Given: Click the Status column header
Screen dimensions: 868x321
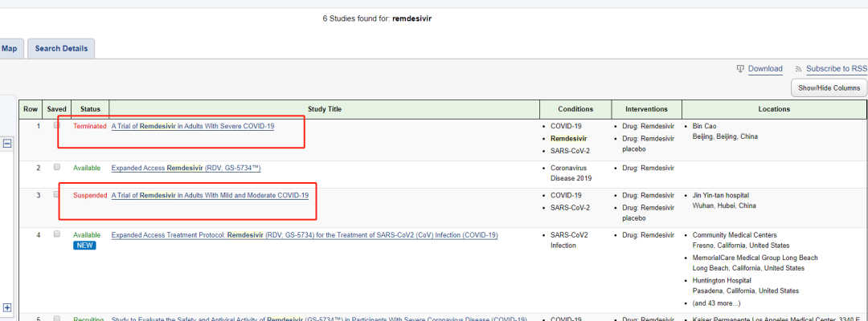Looking at the screenshot, I should [x=90, y=109].
